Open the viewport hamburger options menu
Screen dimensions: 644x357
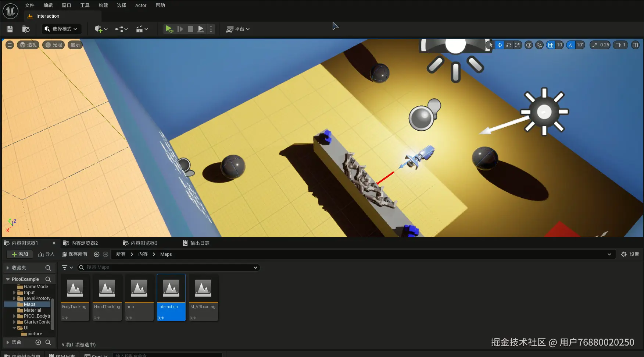(x=10, y=45)
